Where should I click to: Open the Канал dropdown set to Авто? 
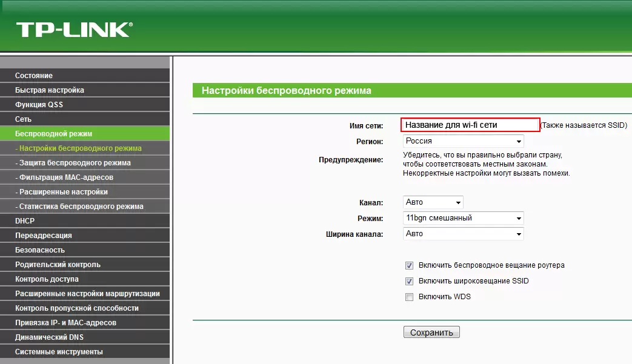point(433,202)
